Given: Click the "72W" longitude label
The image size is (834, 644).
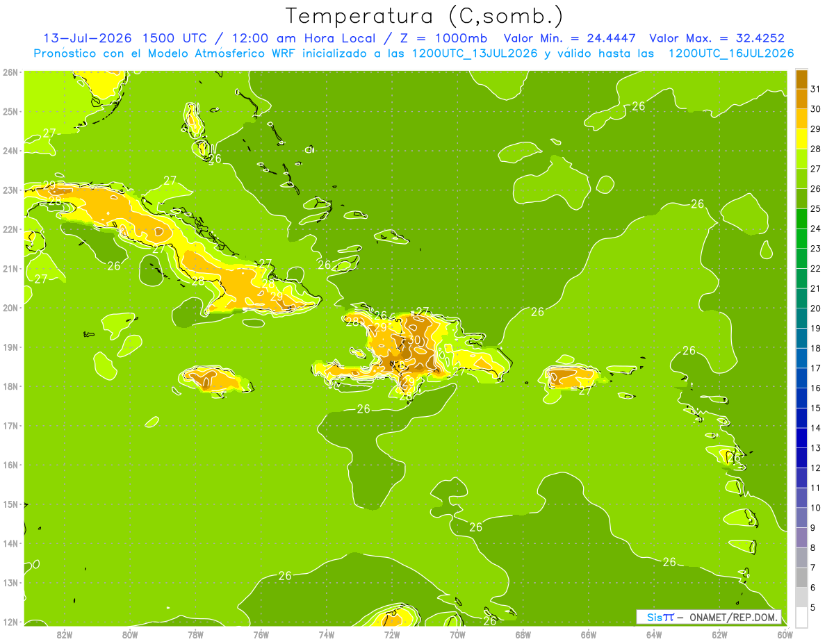Looking at the screenshot, I should (392, 634).
